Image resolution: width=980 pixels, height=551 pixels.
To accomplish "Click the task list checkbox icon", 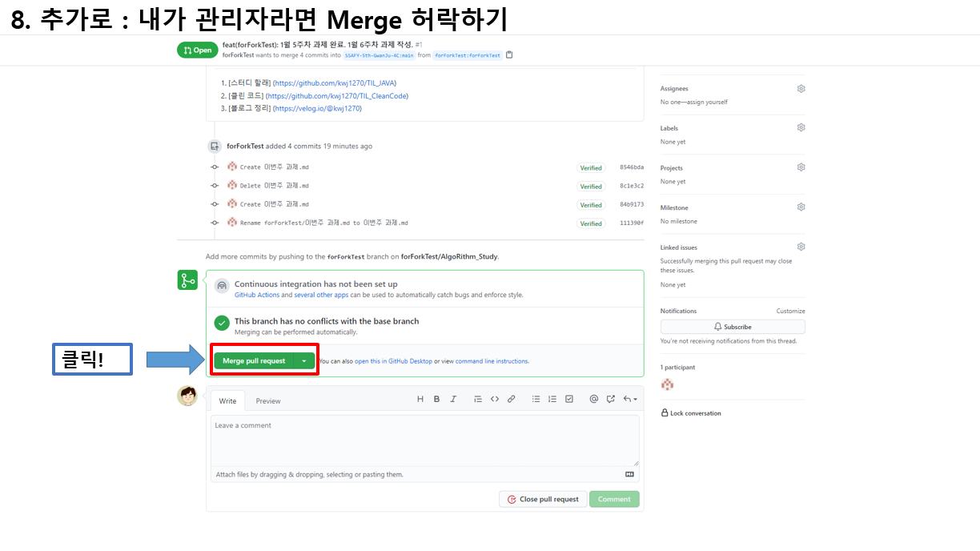I will pyautogui.click(x=569, y=399).
